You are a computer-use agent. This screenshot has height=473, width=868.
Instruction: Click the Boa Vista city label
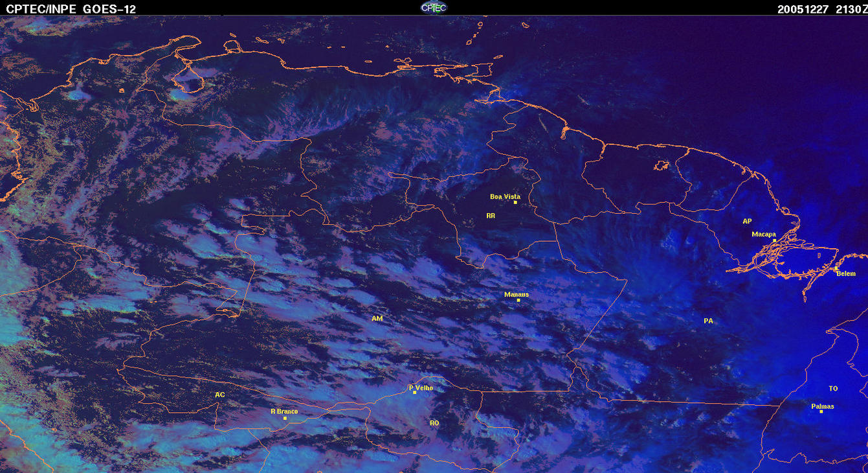point(505,196)
